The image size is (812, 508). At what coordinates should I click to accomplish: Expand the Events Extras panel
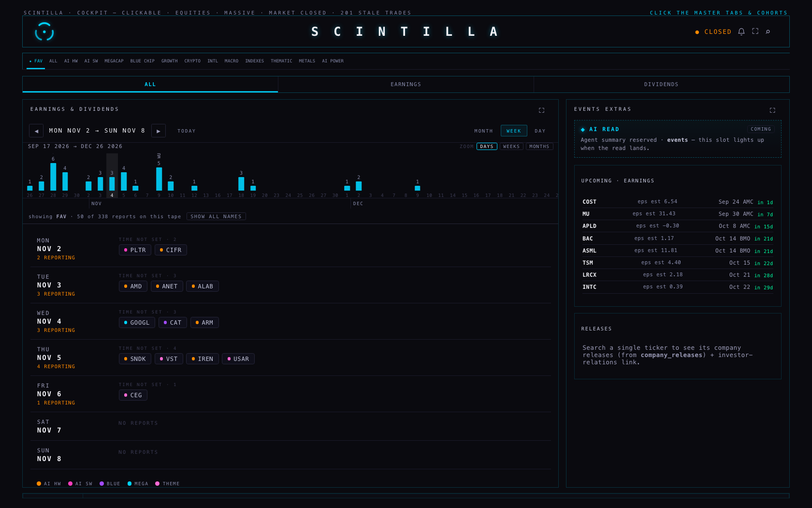click(x=772, y=110)
